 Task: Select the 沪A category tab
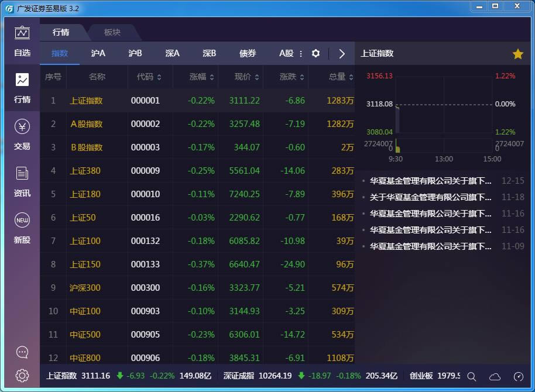(x=98, y=54)
